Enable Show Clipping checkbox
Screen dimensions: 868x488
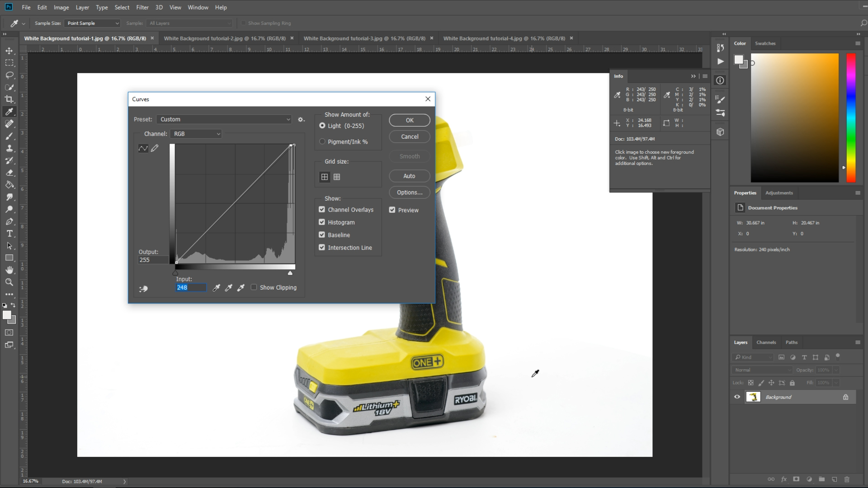pyautogui.click(x=254, y=287)
